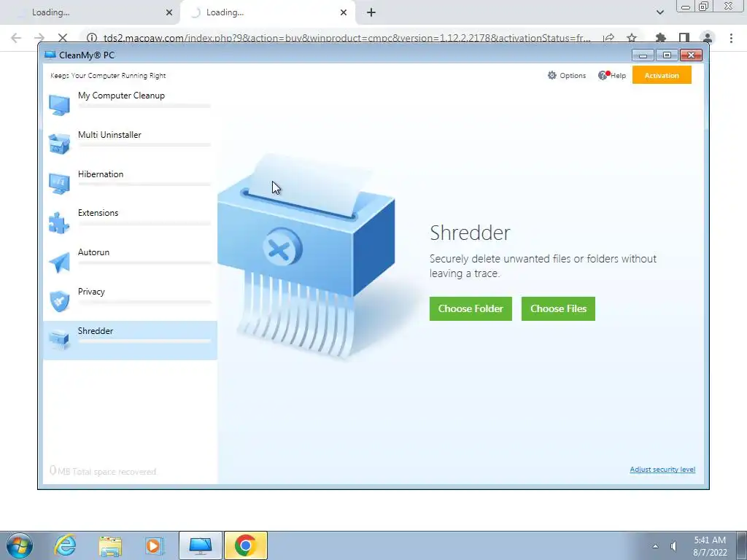747x560 pixels.
Task: Open Windows Media Player from taskbar
Action: pyautogui.click(x=154, y=545)
